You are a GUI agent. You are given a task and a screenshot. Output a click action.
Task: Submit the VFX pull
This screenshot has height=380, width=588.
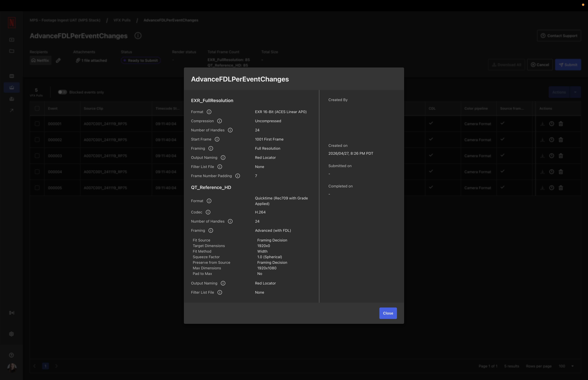[568, 65]
